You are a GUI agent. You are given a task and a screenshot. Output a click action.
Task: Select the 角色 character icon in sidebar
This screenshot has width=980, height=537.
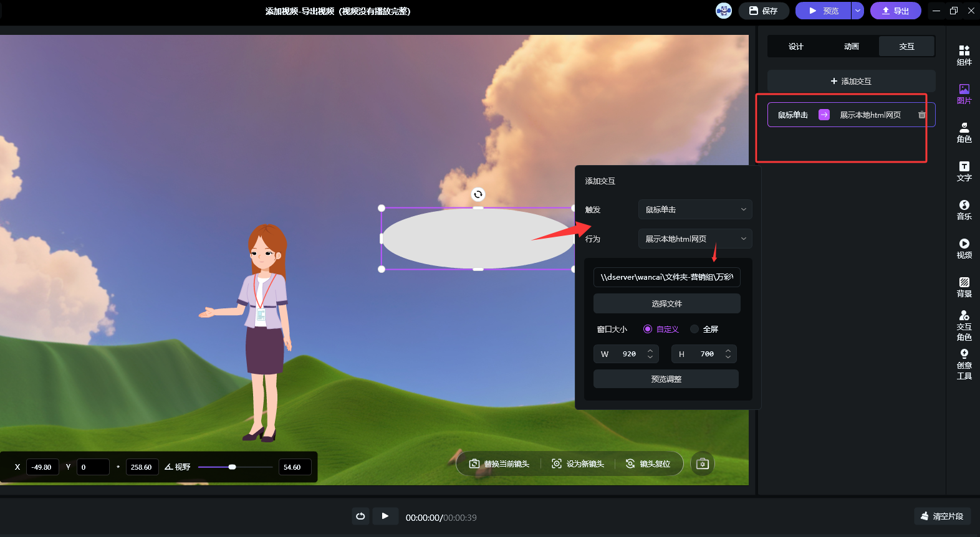[964, 132]
